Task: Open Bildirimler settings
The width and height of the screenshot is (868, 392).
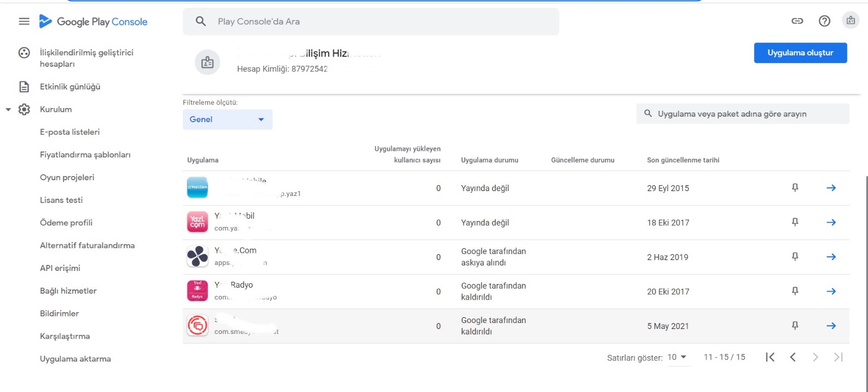Action: tap(60, 314)
